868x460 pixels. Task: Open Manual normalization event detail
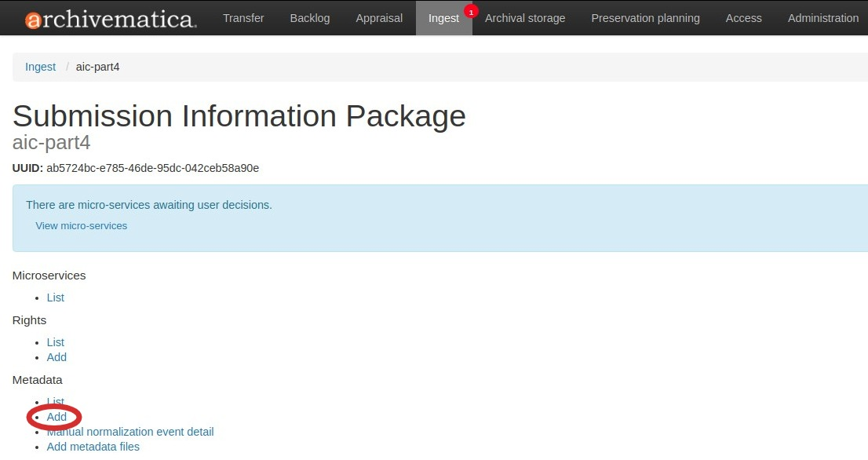tap(130, 432)
